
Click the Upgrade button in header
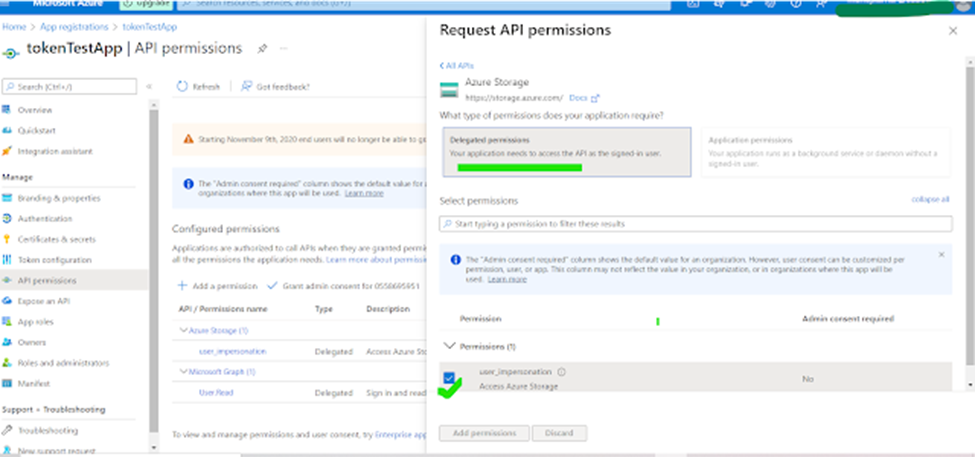coord(147,4)
